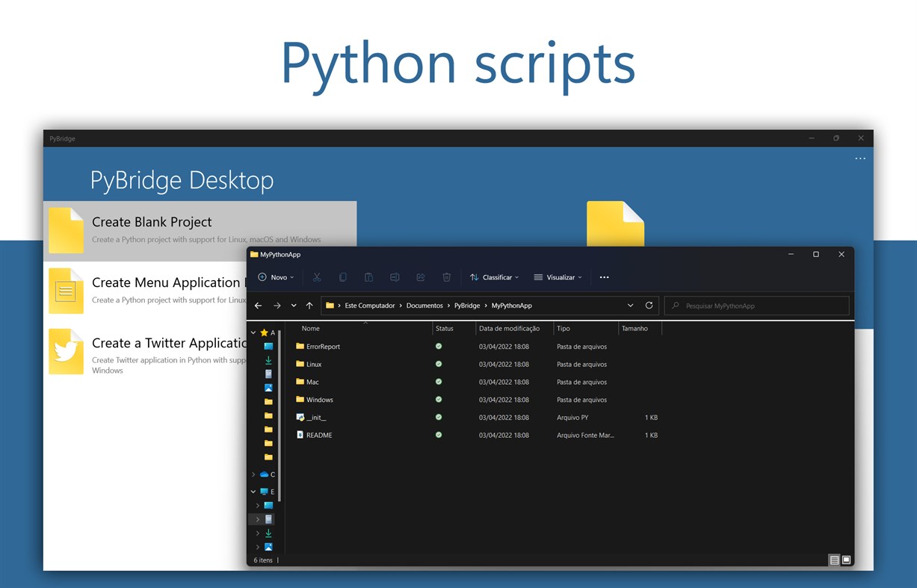Open the PyBridge ellipsis menu
The width and height of the screenshot is (917, 588).
pos(860,158)
